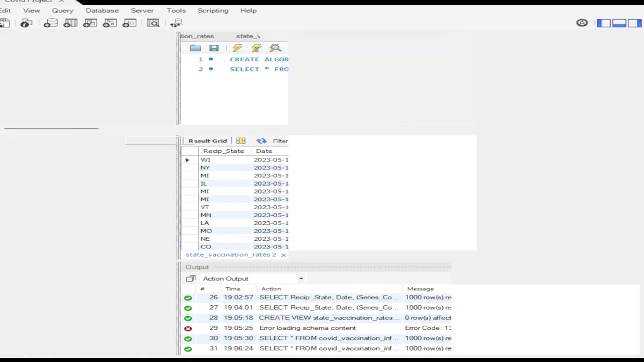Select output row 28 CREATE VIEW state_vaccination_rates
644x362 pixels.
point(317,318)
